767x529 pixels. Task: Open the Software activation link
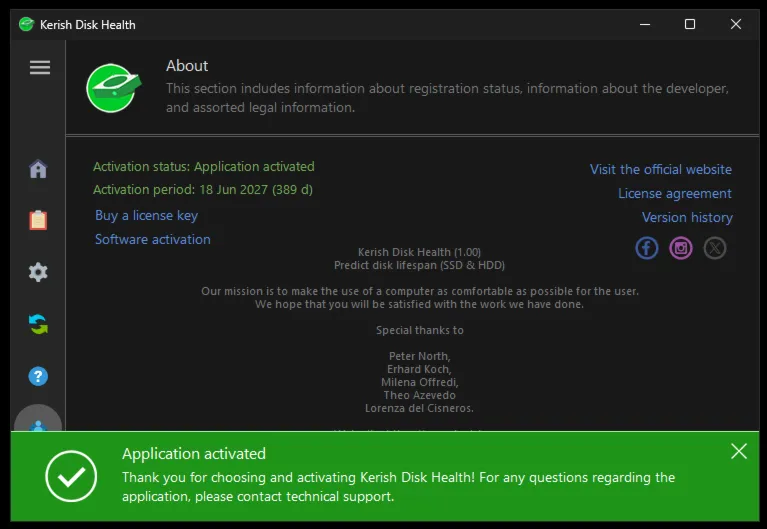(153, 239)
